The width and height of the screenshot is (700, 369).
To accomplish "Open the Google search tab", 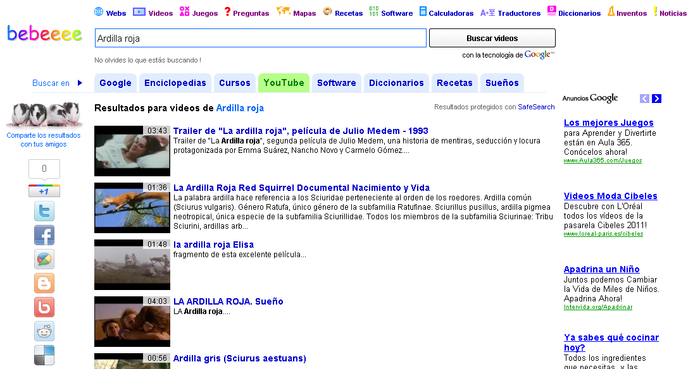I will click(115, 83).
